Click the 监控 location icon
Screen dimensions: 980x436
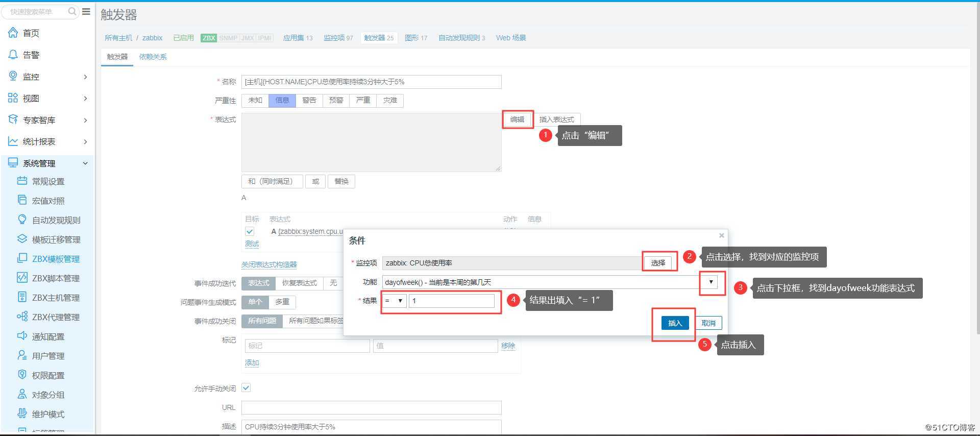[x=13, y=76]
